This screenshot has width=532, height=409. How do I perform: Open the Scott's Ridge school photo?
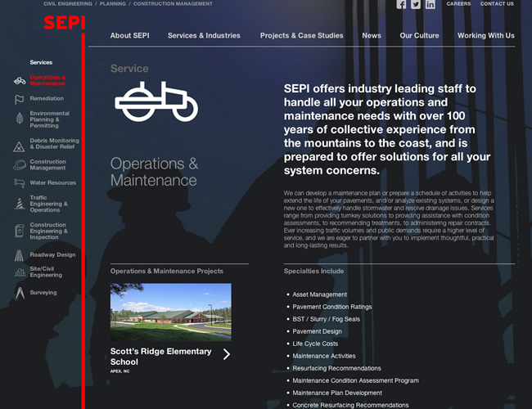click(170, 312)
